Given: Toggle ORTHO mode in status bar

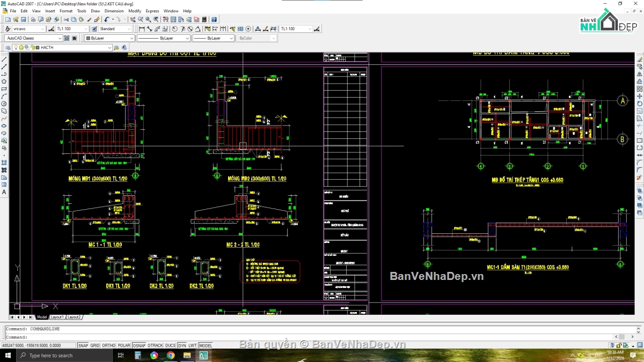Looking at the screenshot, I should 108,345.
